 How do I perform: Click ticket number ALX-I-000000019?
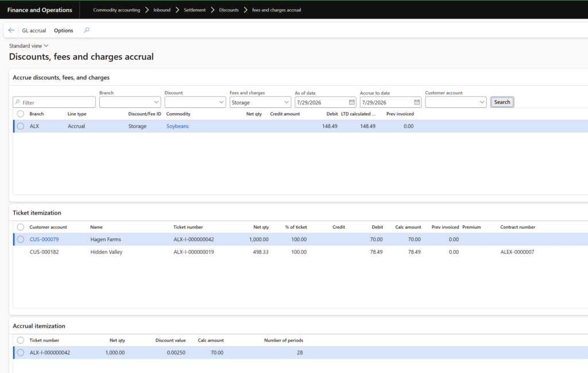point(194,252)
